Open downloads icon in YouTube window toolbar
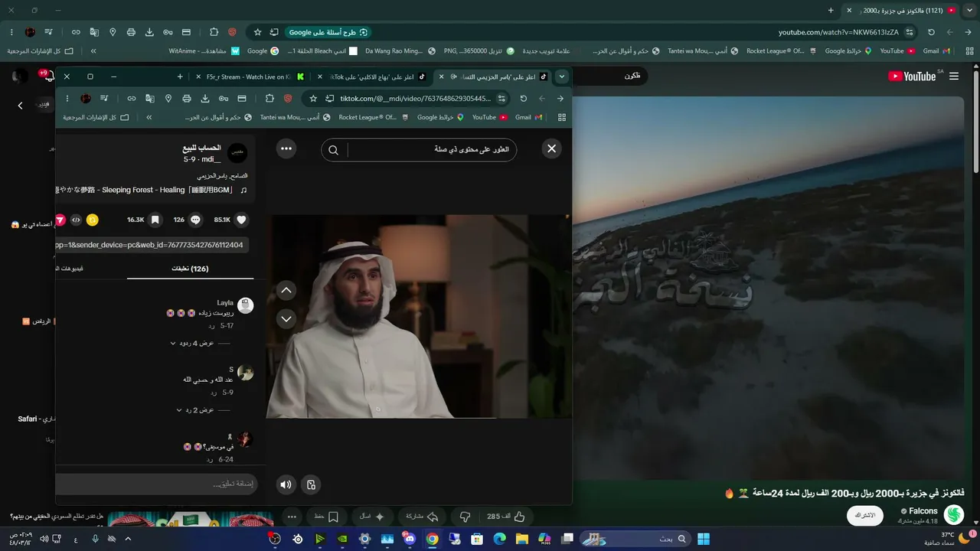 tap(149, 32)
